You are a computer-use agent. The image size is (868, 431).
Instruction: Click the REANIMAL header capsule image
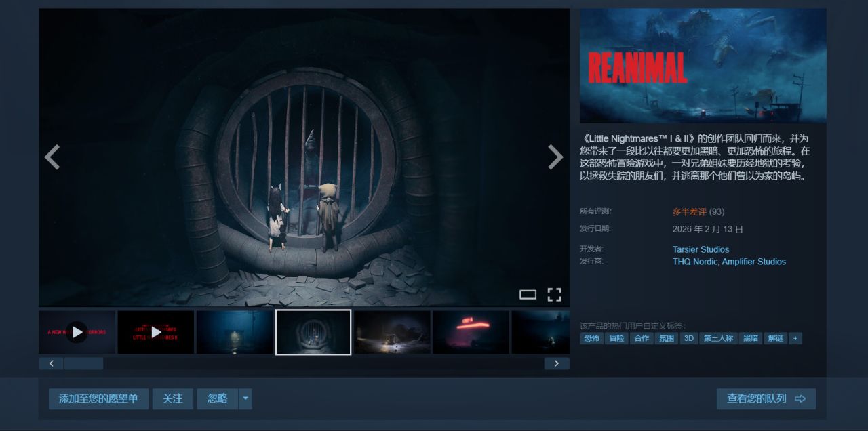tap(703, 66)
